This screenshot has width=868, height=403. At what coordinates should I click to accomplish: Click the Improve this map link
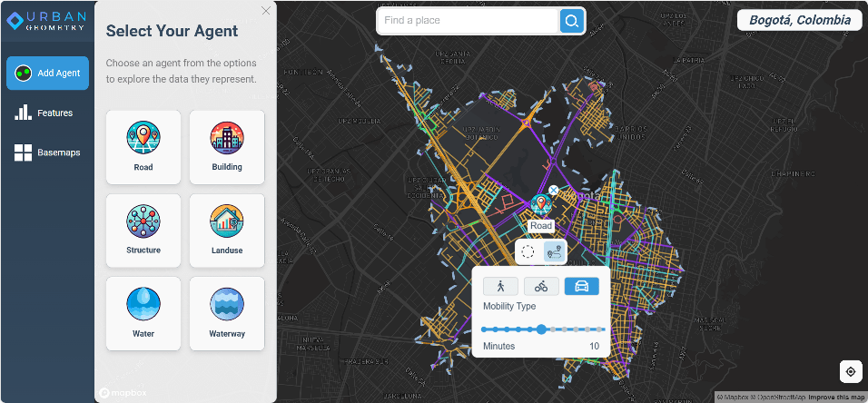click(x=835, y=398)
